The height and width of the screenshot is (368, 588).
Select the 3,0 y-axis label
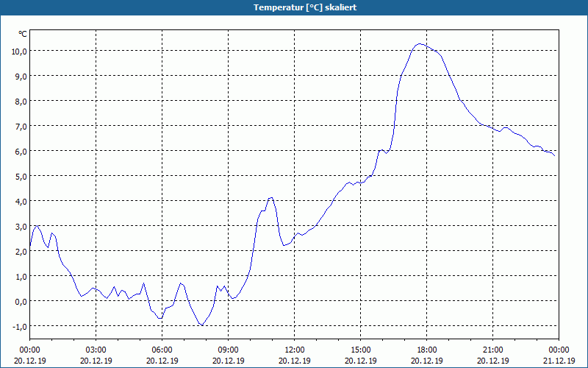point(21,227)
